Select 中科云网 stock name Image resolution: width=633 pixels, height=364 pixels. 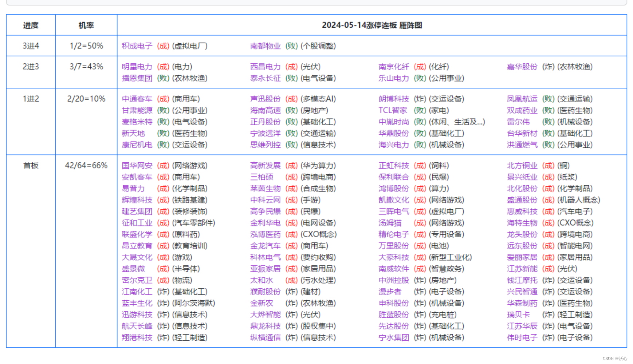pyautogui.click(x=266, y=200)
